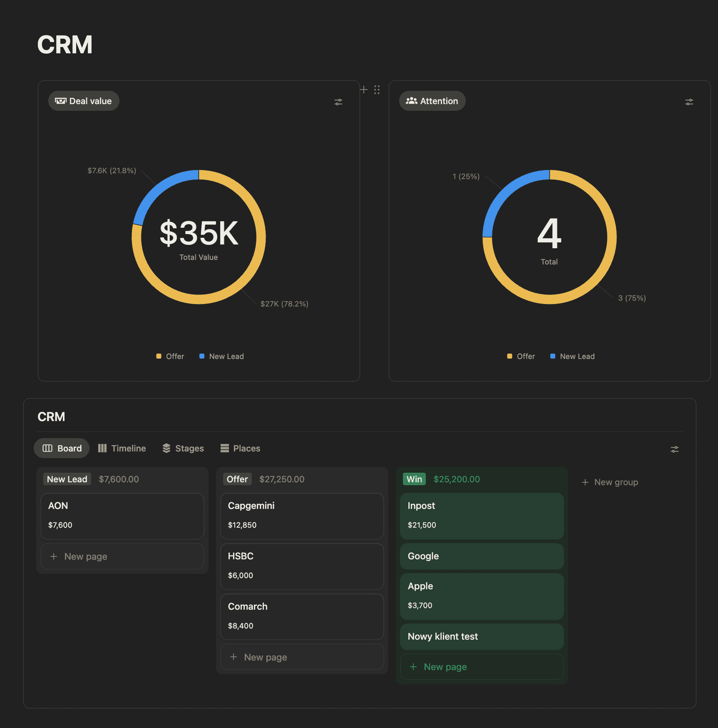Switch to the Board view tab

(x=62, y=448)
